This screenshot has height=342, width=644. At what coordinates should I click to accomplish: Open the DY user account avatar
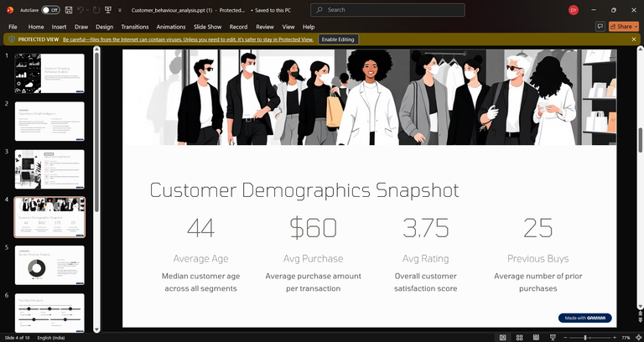point(574,10)
